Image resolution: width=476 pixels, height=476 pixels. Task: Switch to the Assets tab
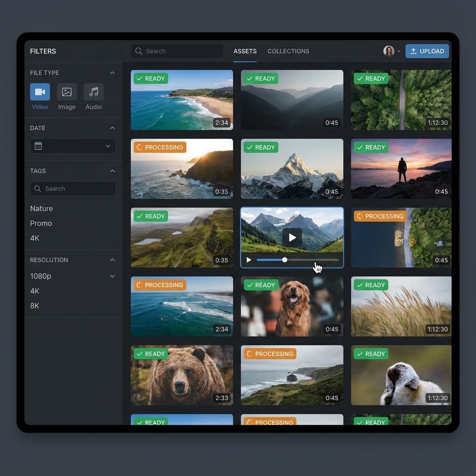pyautogui.click(x=245, y=51)
